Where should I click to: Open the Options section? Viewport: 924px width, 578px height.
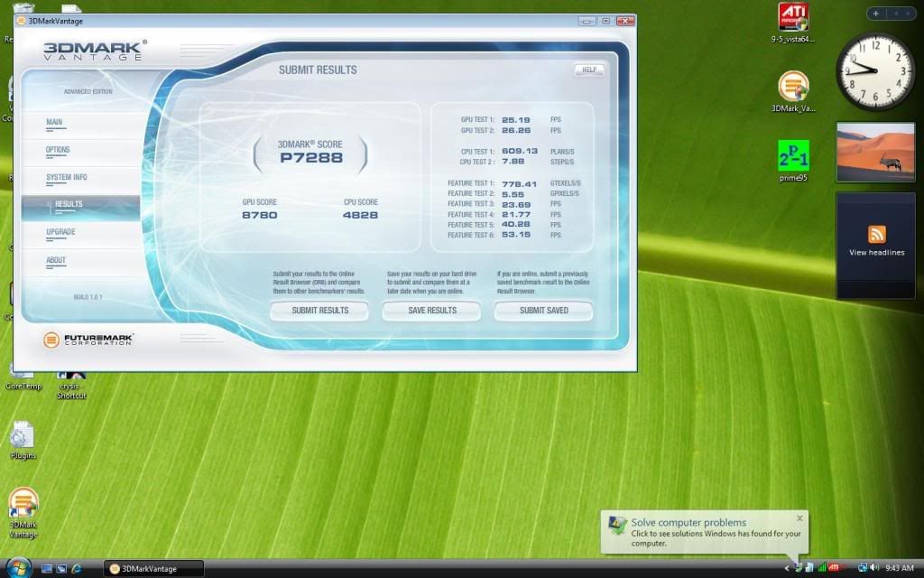(58, 151)
